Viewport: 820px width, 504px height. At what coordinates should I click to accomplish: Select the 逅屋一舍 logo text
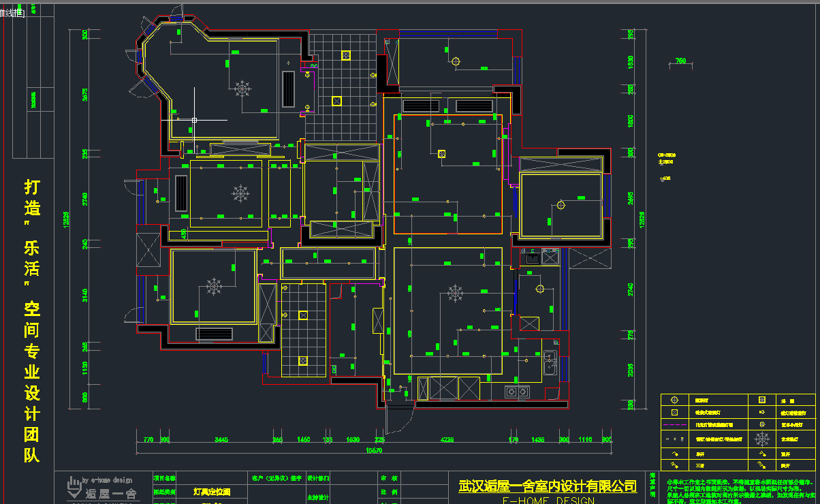(x=111, y=494)
